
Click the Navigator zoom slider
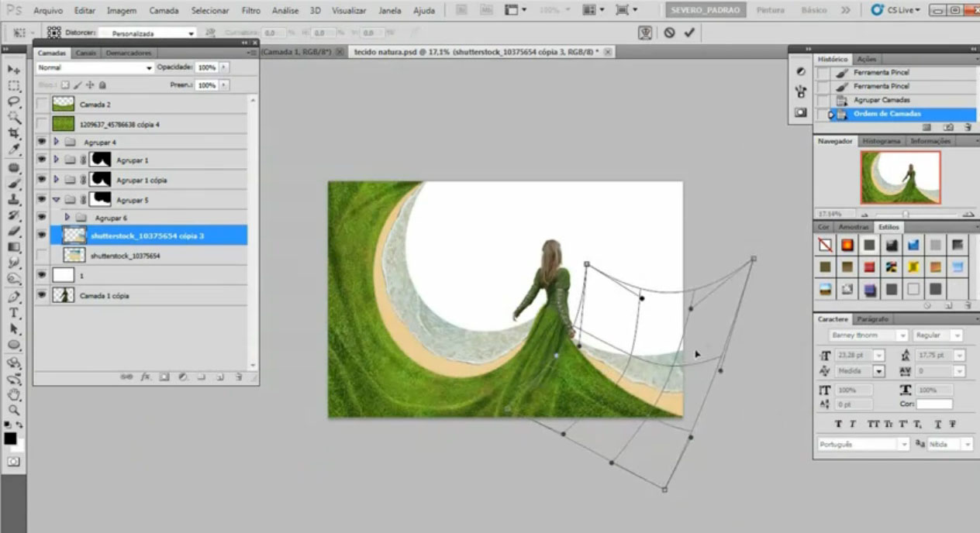click(905, 214)
